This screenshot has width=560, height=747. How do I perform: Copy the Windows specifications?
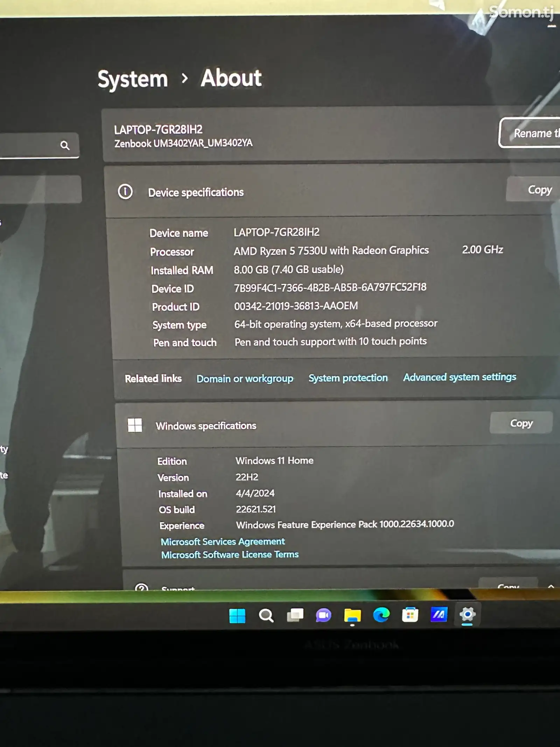(521, 423)
